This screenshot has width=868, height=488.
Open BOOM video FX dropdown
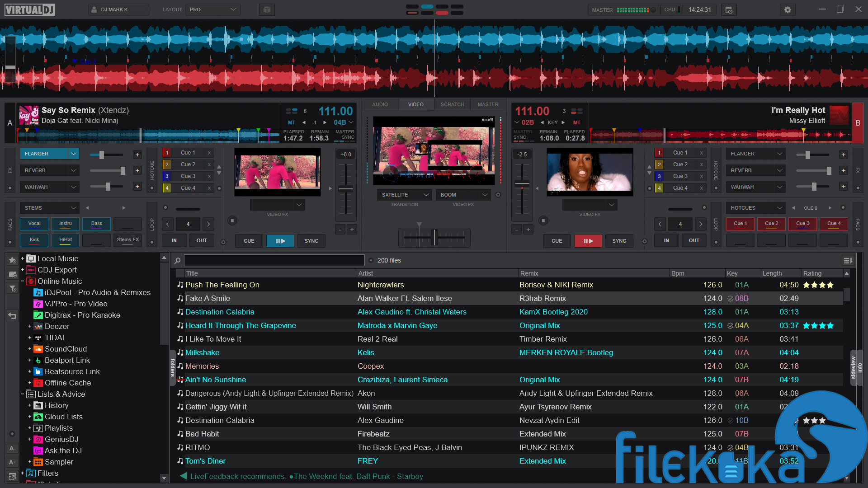point(463,195)
